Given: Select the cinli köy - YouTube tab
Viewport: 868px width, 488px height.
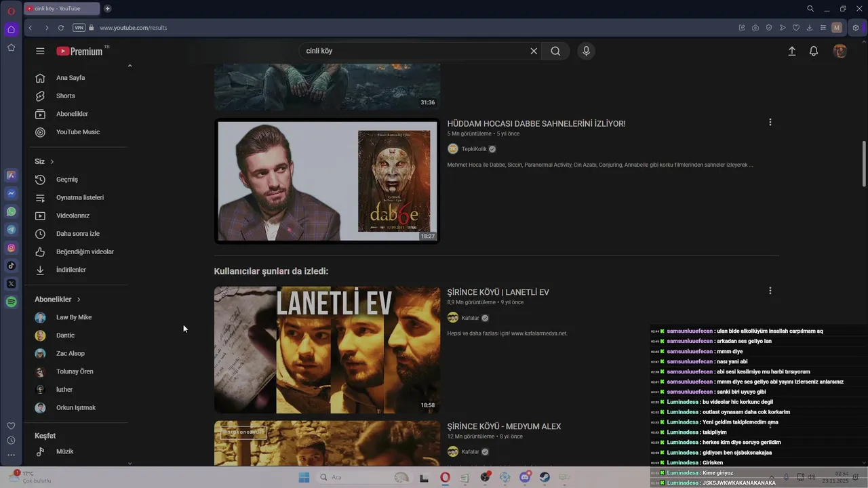Looking at the screenshot, I should pyautogui.click(x=61, y=9).
